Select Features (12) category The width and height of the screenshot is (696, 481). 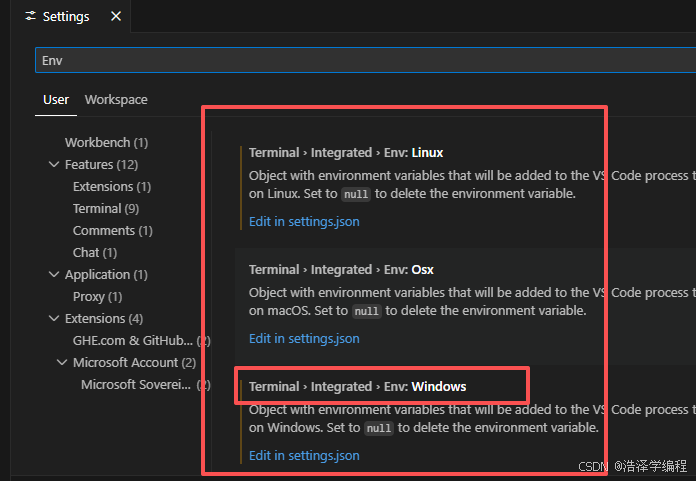[x=102, y=165]
